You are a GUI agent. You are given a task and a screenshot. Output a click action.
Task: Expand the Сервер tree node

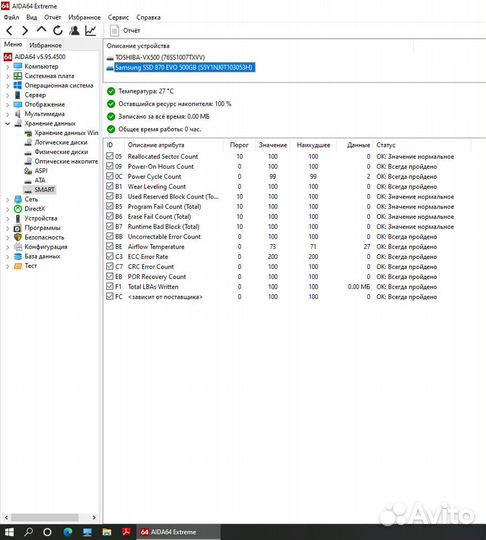[x=8, y=95]
